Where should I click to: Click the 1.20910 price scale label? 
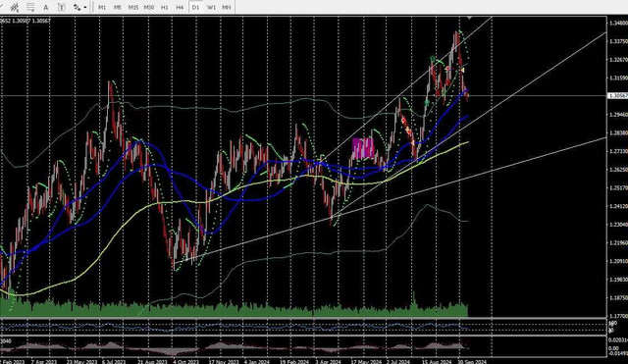point(618,262)
